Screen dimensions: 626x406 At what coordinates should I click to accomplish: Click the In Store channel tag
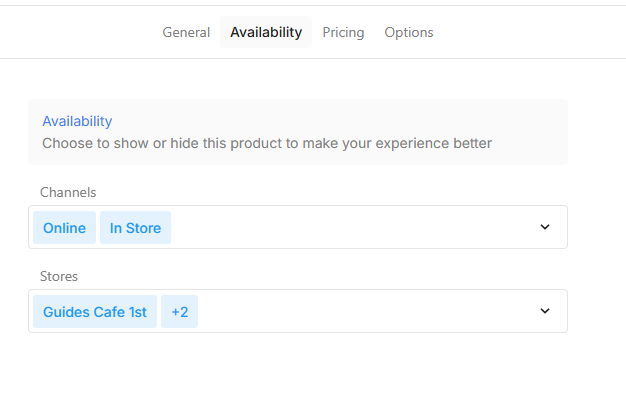[135, 228]
